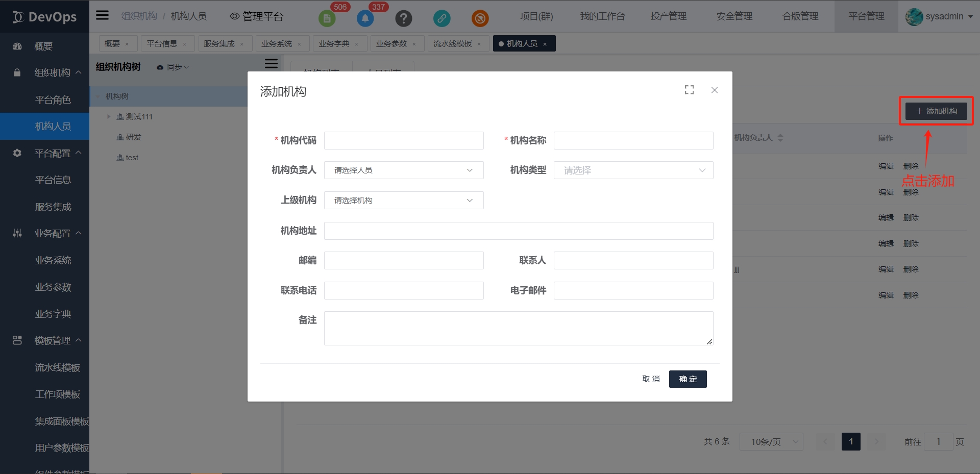Maximize the 添加机构 dialog to fullscreen
The height and width of the screenshot is (474, 980).
689,90
